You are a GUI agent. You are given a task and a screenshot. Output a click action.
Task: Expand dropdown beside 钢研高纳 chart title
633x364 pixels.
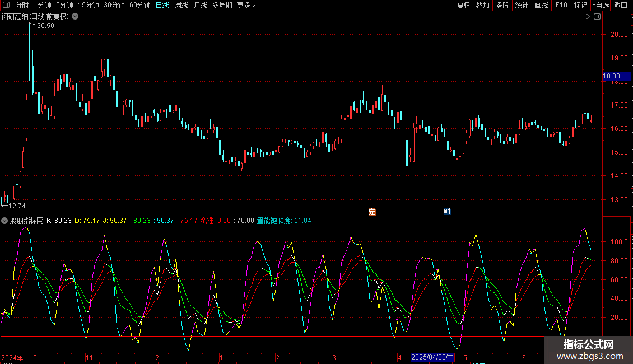coord(75,17)
